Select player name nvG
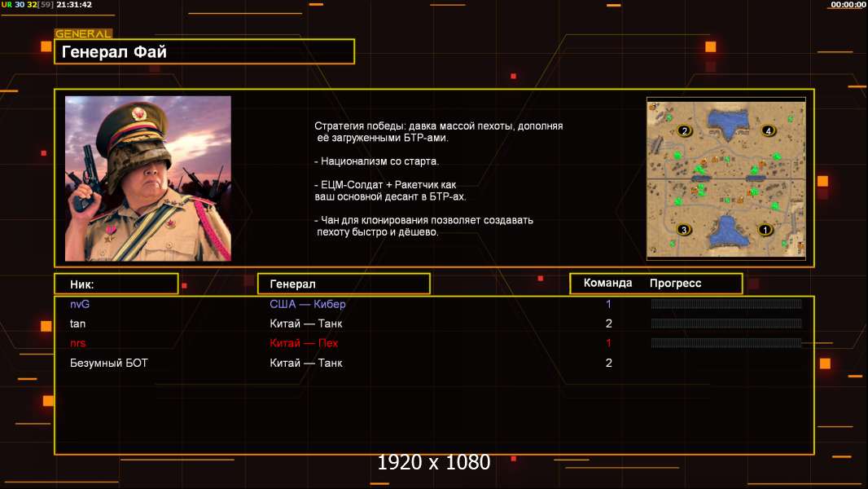Viewport: 868px width, 489px height. coord(80,304)
